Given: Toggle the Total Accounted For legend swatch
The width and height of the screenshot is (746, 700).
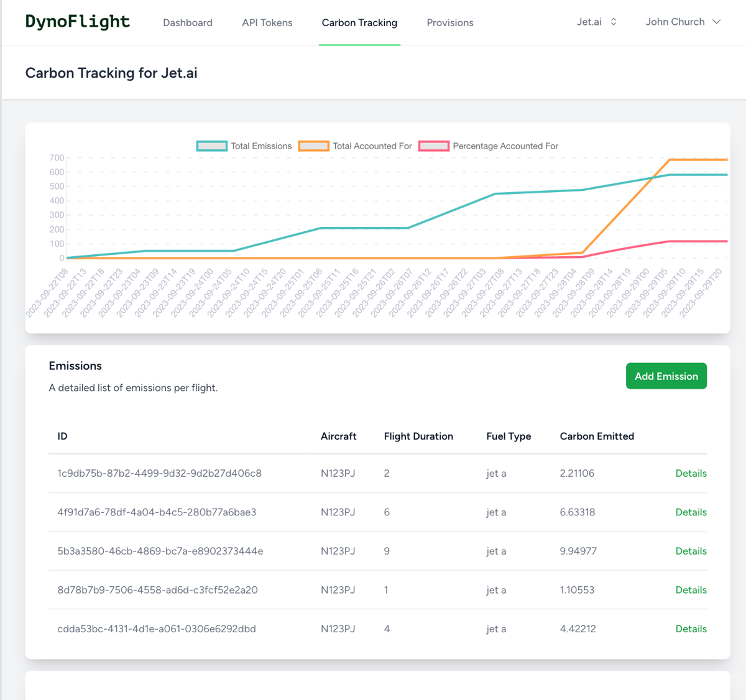Looking at the screenshot, I should (313, 145).
